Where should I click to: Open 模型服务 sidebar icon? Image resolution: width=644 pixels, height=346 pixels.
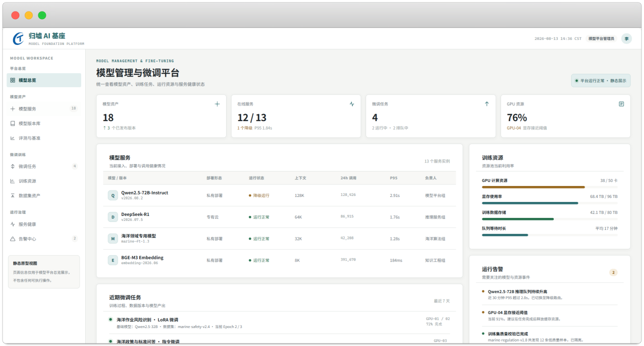pos(12,109)
